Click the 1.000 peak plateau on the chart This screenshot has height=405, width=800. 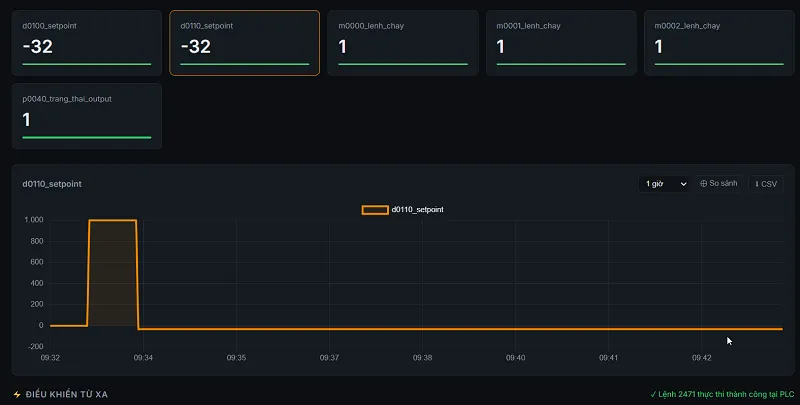(x=112, y=220)
